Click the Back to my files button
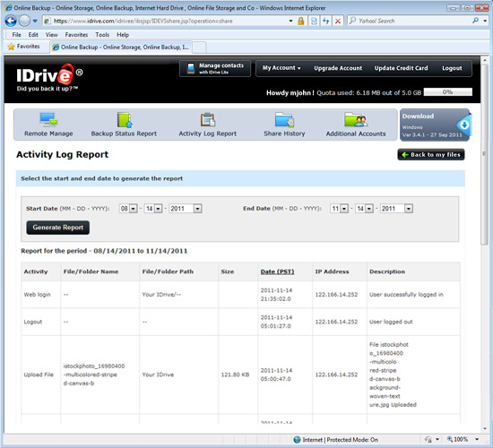 pyautogui.click(x=431, y=155)
